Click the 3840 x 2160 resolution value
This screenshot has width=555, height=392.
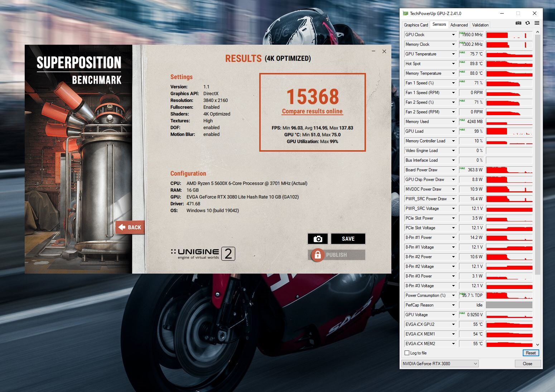point(216,101)
